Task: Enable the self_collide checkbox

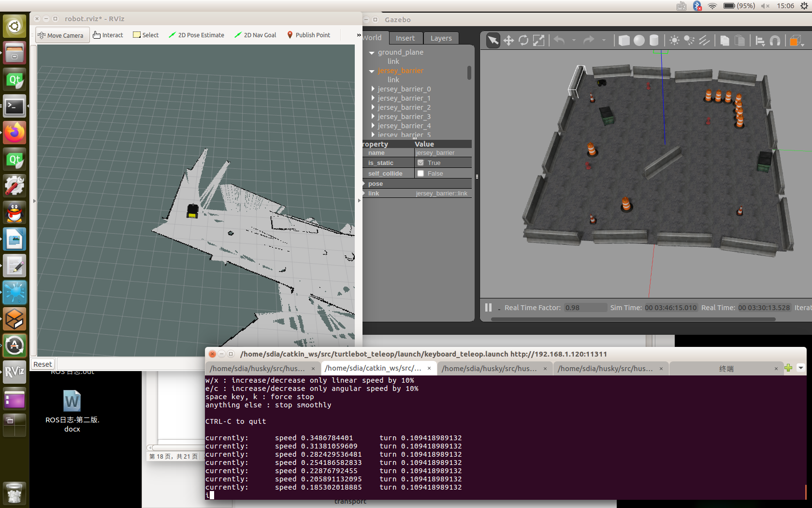Action: point(420,174)
